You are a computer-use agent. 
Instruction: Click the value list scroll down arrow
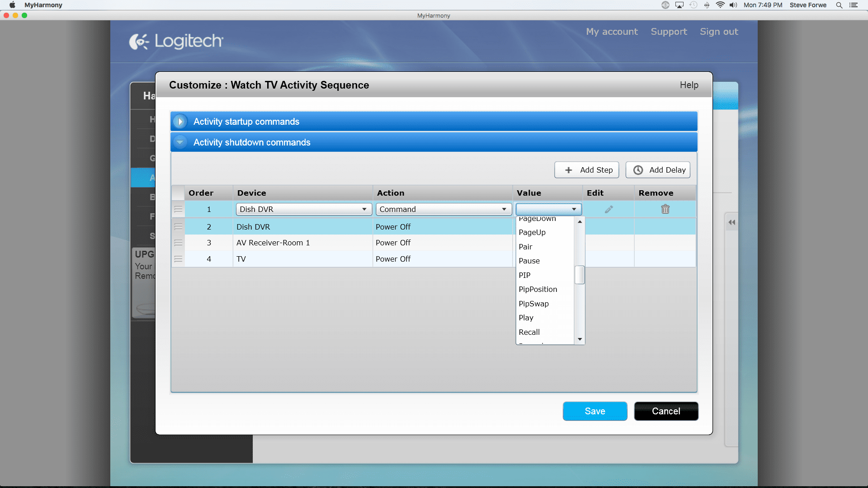[580, 339]
